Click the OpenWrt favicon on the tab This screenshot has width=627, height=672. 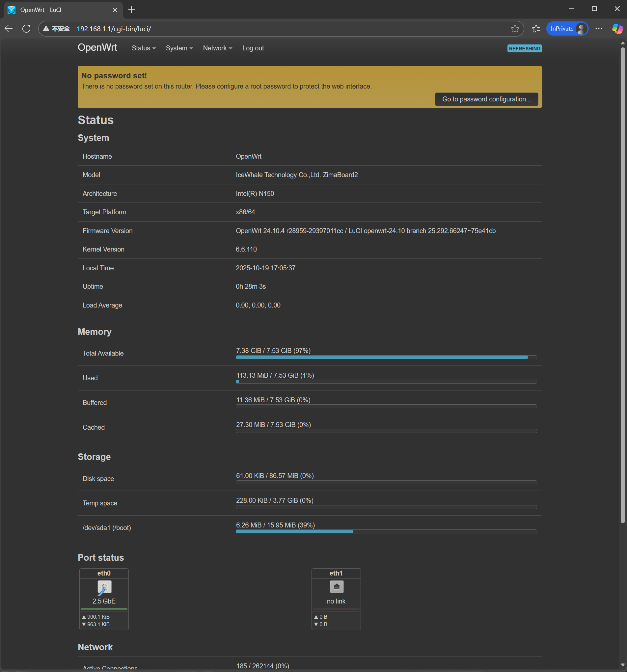(x=11, y=10)
